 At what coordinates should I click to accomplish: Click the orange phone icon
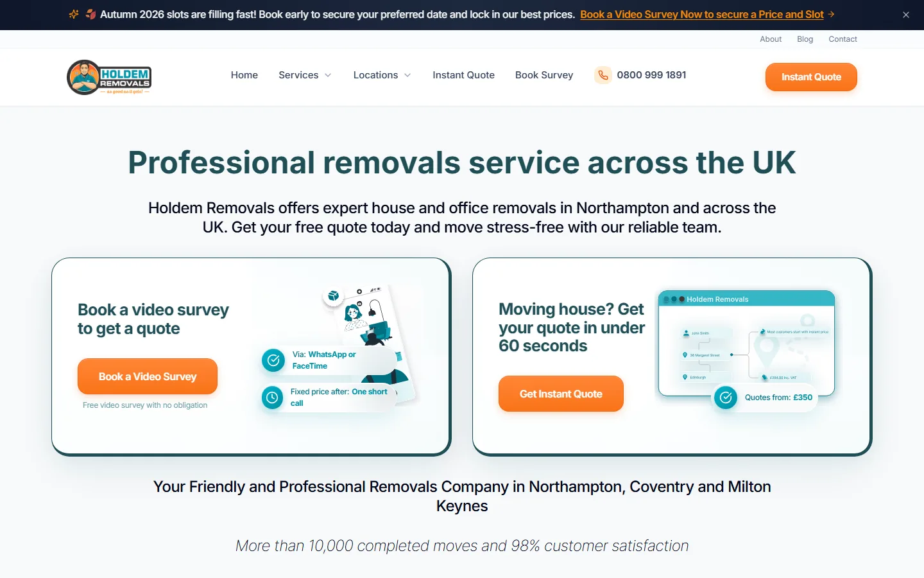coord(603,75)
